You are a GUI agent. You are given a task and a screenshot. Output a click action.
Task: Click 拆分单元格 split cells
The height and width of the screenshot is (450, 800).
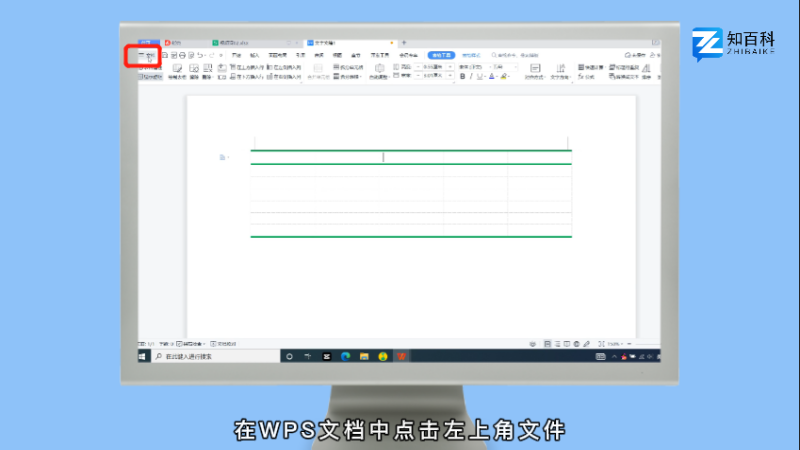[x=348, y=67]
